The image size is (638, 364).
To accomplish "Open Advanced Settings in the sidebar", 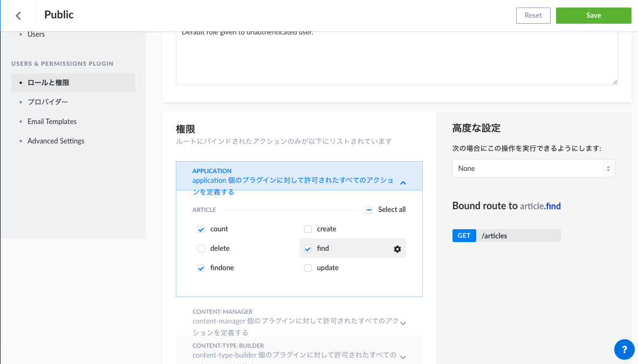I will (56, 140).
